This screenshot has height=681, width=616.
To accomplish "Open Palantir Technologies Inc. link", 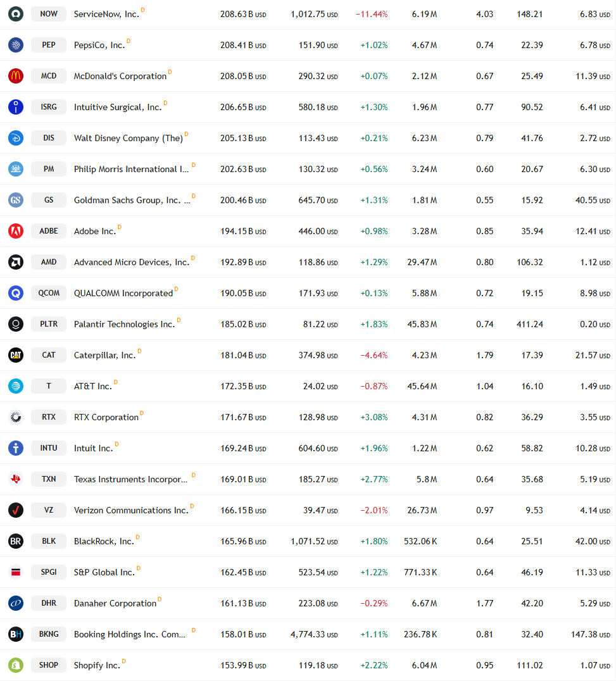I will click(x=124, y=325).
